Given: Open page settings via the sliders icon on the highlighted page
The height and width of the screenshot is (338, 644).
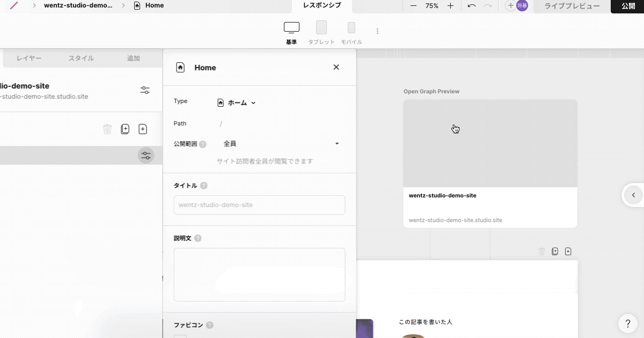Looking at the screenshot, I should pyautogui.click(x=145, y=155).
